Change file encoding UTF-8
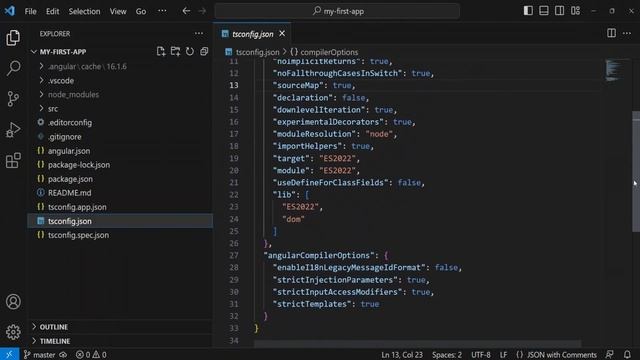 [x=481, y=355]
